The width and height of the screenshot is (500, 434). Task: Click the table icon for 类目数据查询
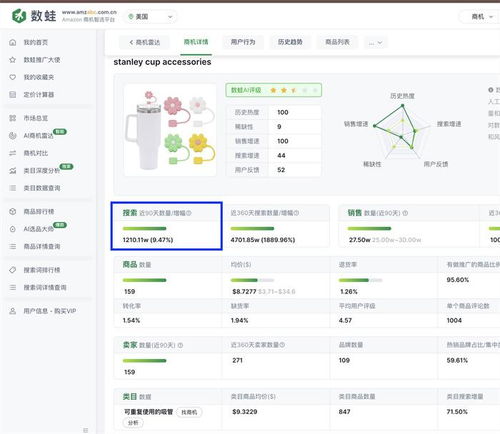(x=13, y=188)
